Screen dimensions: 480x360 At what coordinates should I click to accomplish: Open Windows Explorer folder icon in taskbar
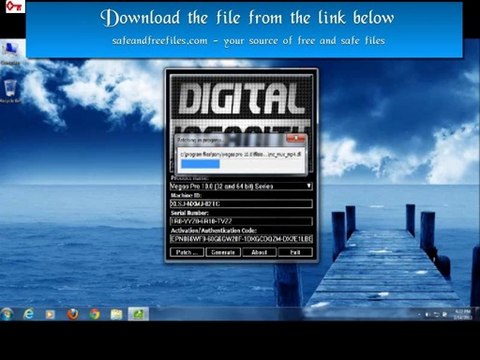(117, 314)
